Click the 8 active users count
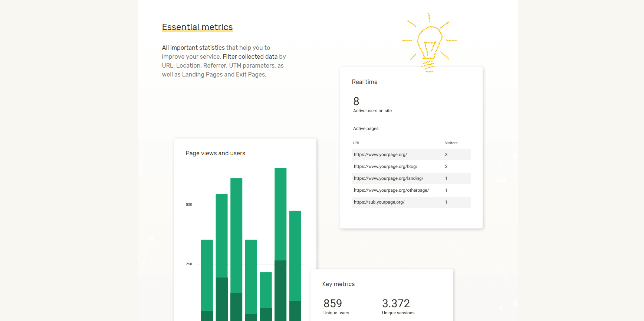The image size is (644, 321). [356, 101]
